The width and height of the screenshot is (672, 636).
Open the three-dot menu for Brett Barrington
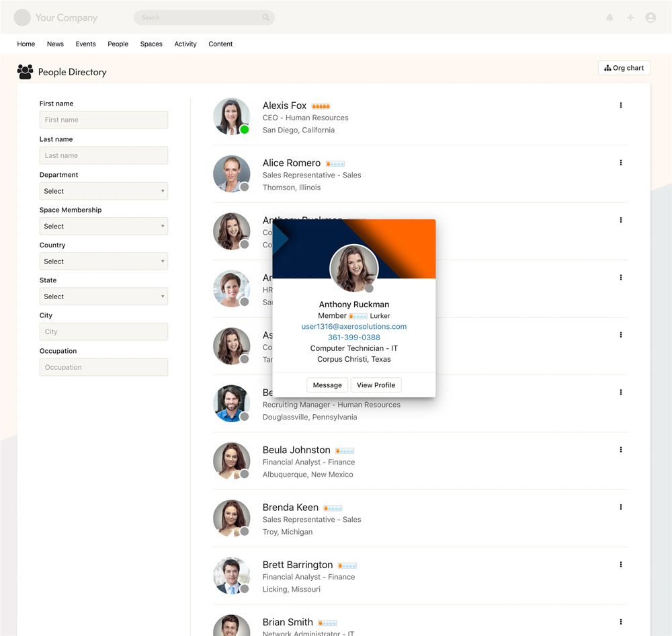(x=620, y=565)
